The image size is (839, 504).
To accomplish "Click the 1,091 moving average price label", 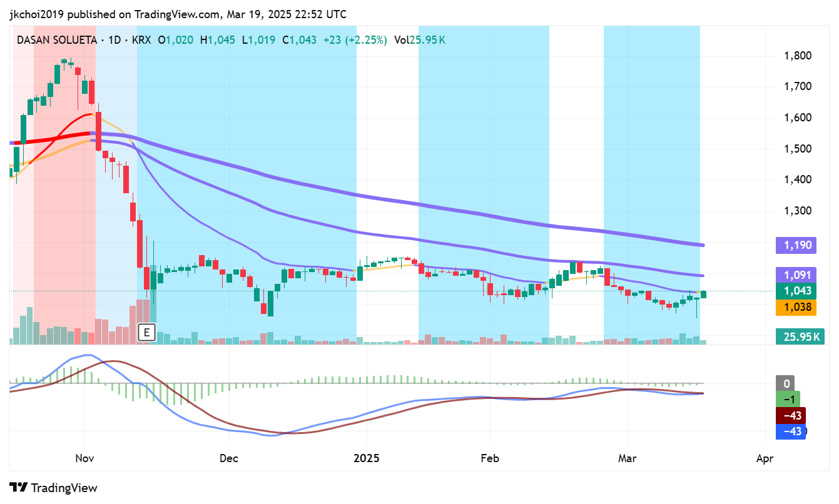I will [x=796, y=275].
